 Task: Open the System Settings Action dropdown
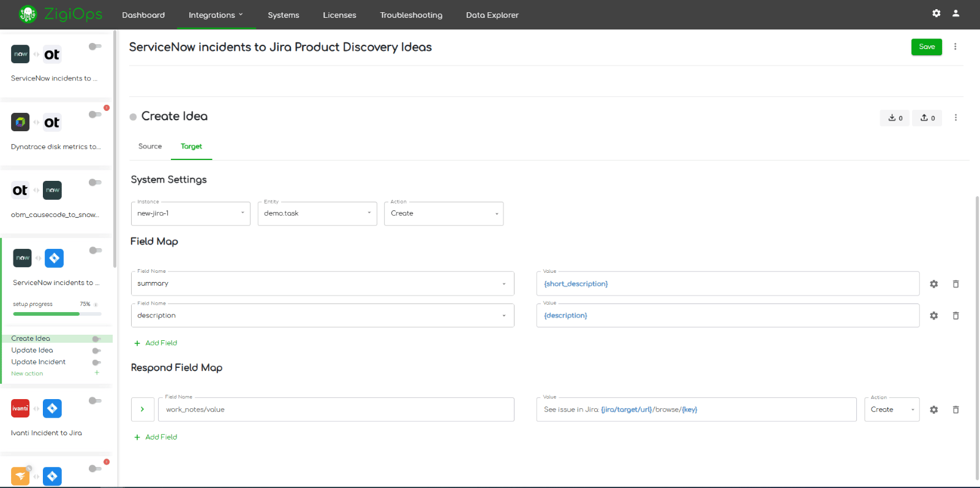(443, 213)
